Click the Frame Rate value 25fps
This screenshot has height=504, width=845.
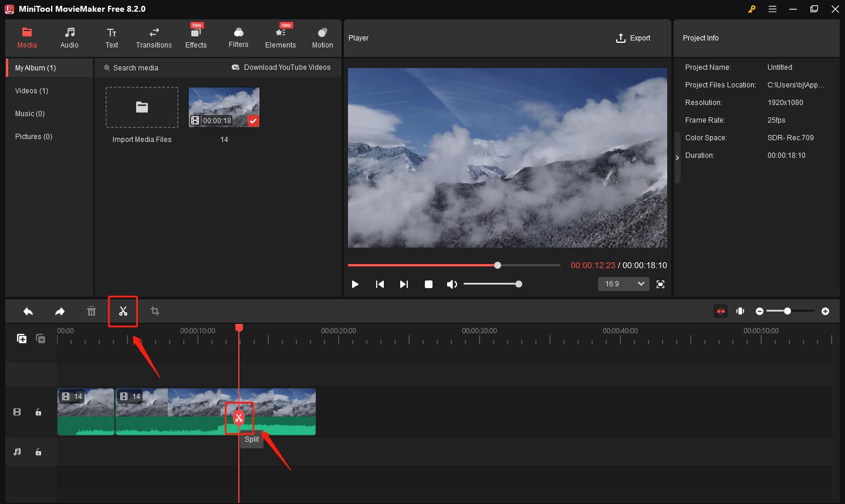pos(776,120)
